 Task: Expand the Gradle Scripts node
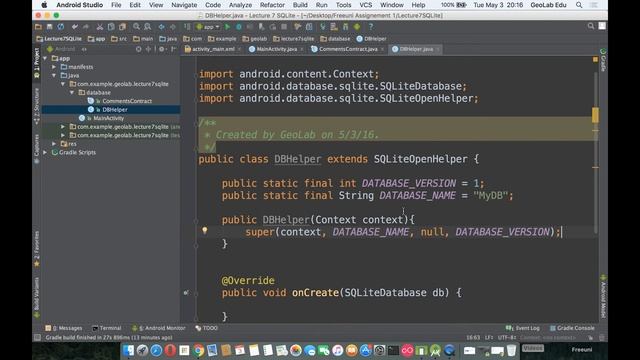click(x=45, y=152)
